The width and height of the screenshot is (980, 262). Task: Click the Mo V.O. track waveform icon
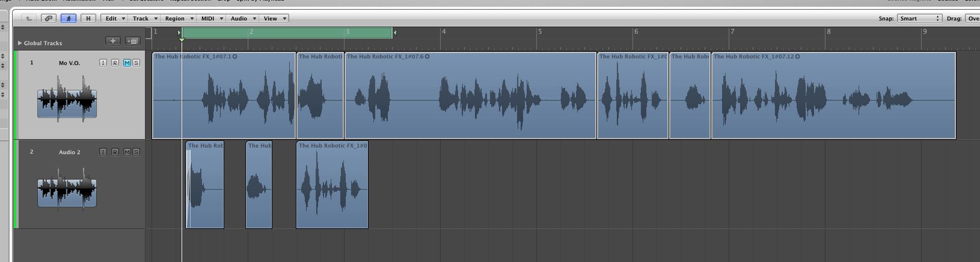pyautogui.click(x=67, y=98)
